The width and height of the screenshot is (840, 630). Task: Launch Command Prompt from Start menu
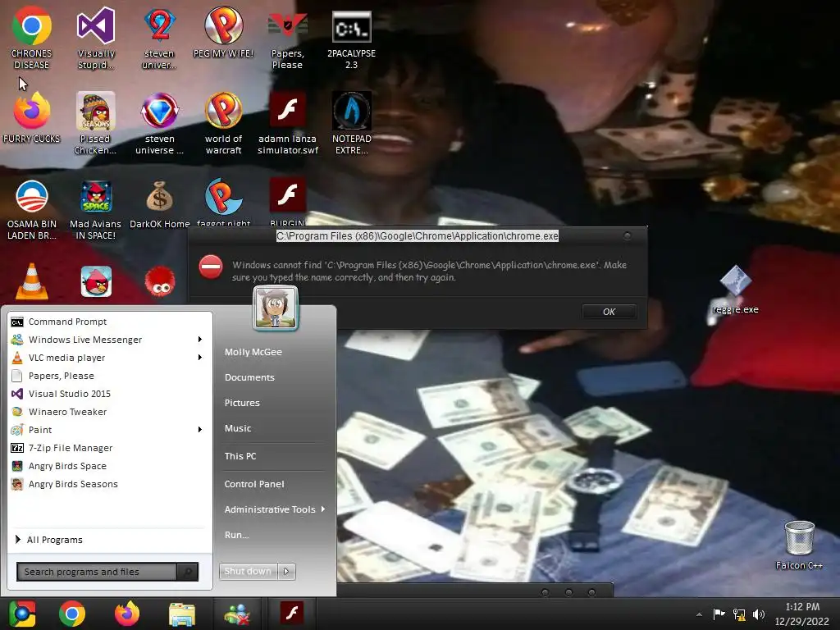(x=110, y=322)
